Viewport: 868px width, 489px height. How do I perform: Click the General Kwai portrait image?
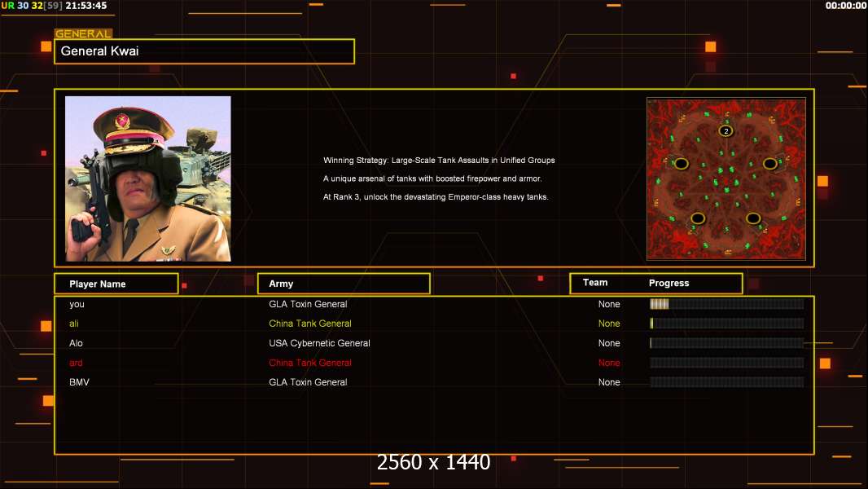(x=148, y=178)
